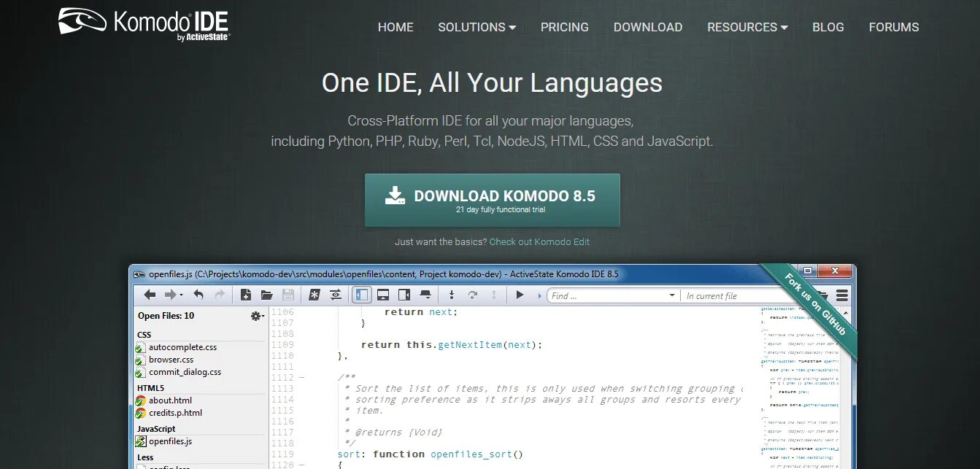980x469 pixels.
Task: Click the code minimap on right side
Action: pos(800,388)
